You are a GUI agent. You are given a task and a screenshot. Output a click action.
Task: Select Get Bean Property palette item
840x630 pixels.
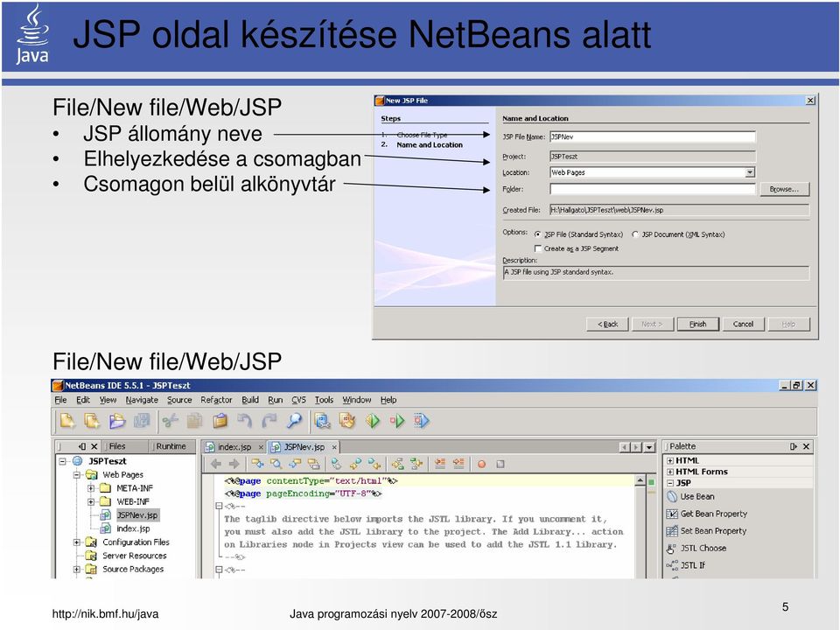click(707, 514)
